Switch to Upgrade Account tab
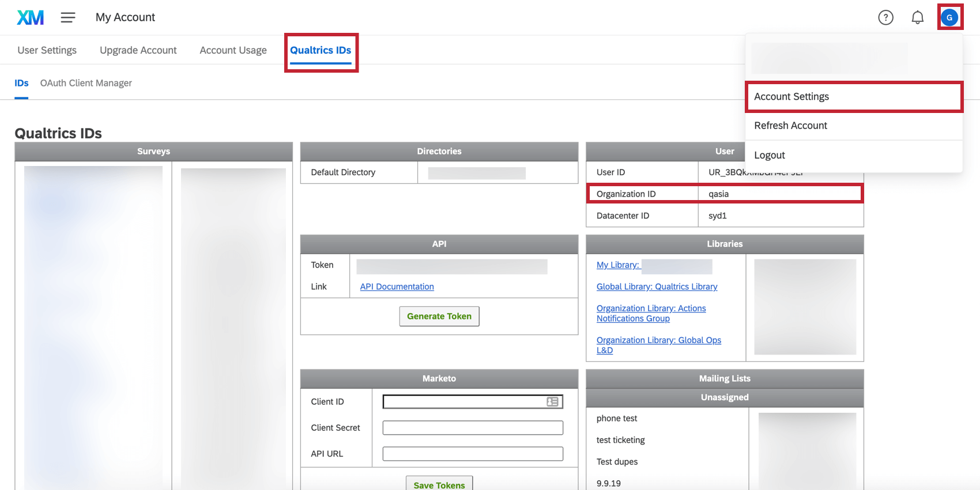The height and width of the screenshot is (490, 980). [x=138, y=50]
